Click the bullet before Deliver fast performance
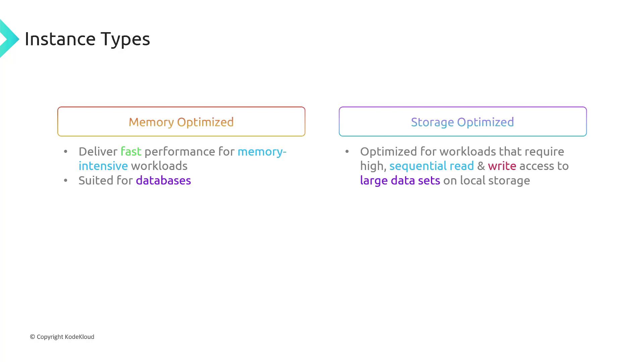The width and height of the screenshot is (644, 362). [x=66, y=152]
